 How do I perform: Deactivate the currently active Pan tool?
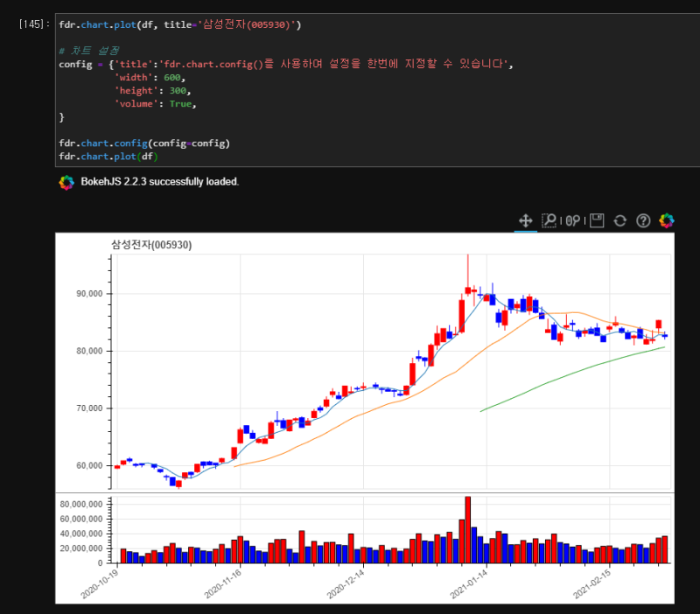click(x=526, y=220)
